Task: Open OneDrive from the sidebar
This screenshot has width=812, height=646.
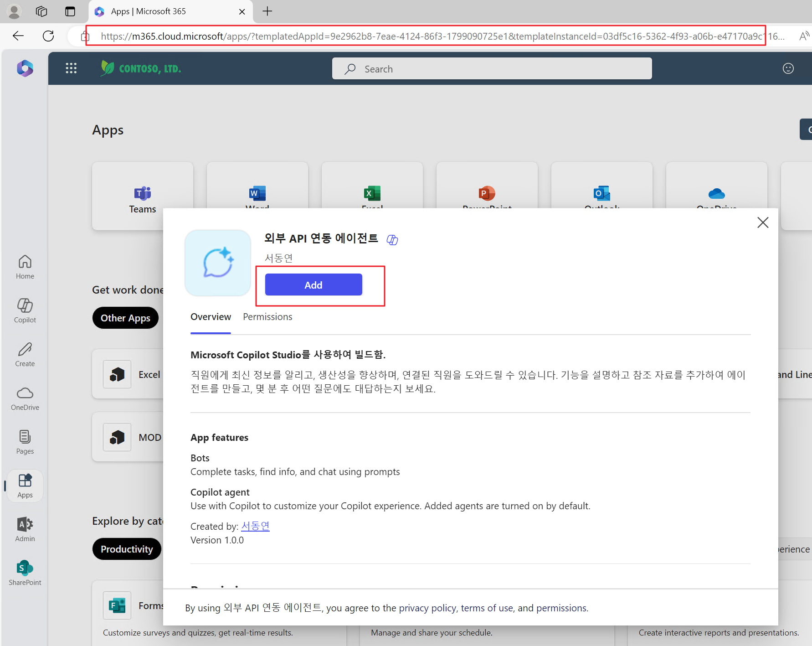Action: point(25,398)
